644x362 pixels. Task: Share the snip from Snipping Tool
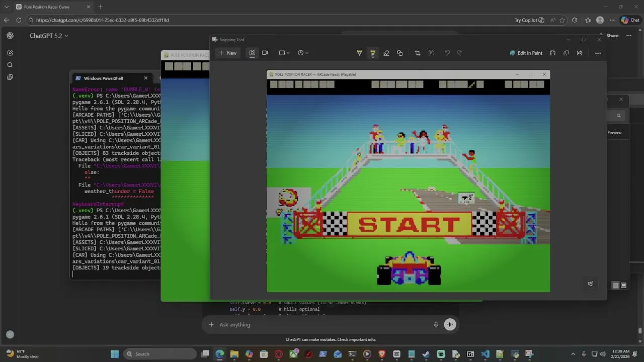[x=580, y=53]
